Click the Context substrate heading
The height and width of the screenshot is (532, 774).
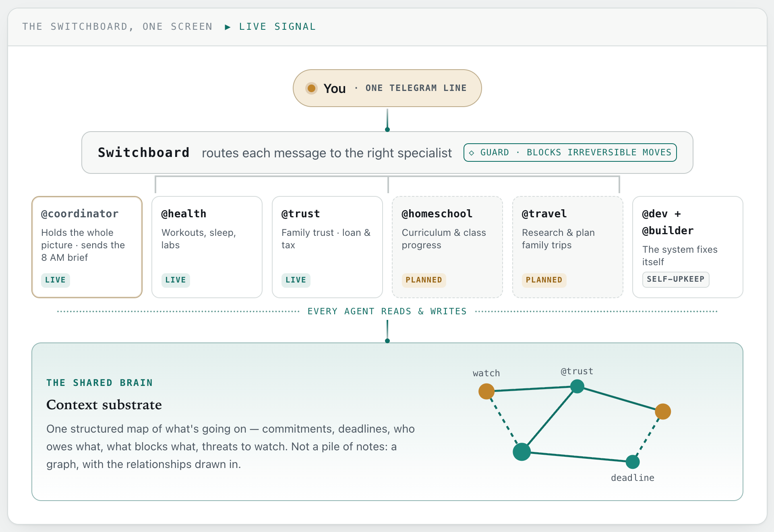[x=104, y=405]
